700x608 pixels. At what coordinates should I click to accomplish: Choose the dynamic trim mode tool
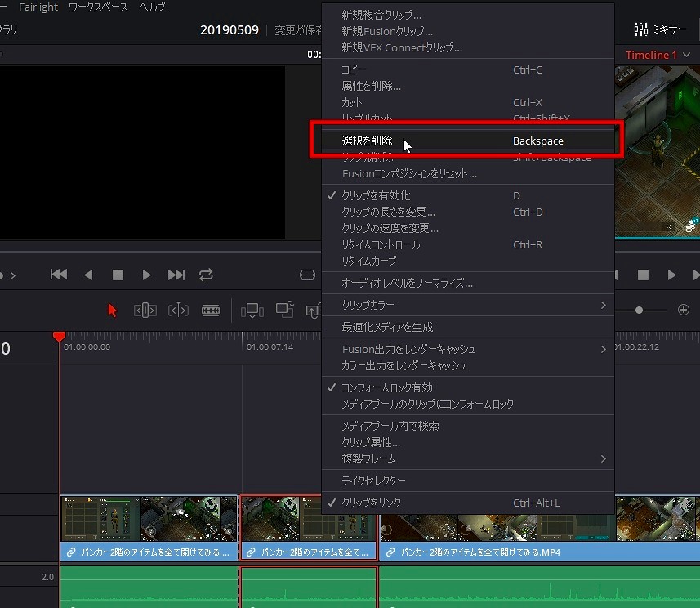[178, 311]
